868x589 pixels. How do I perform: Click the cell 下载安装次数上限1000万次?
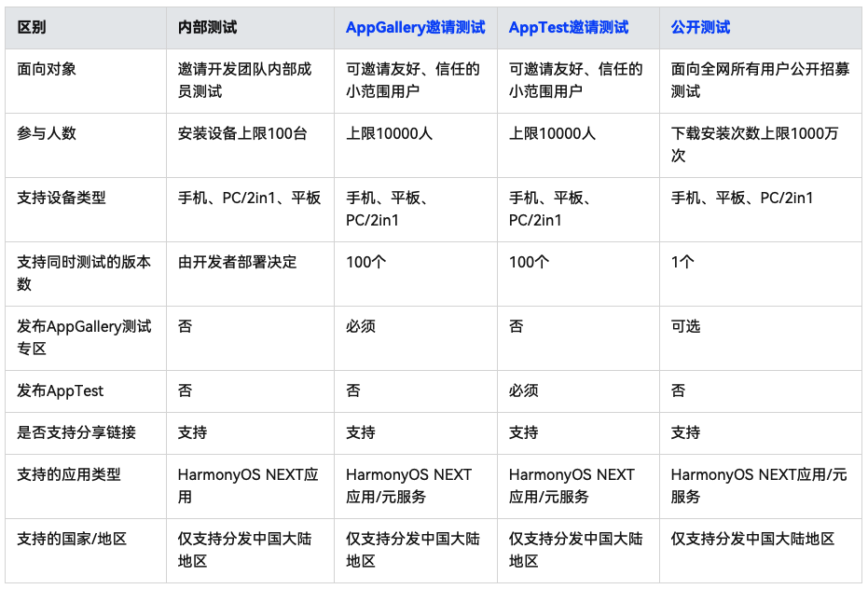[754, 144]
